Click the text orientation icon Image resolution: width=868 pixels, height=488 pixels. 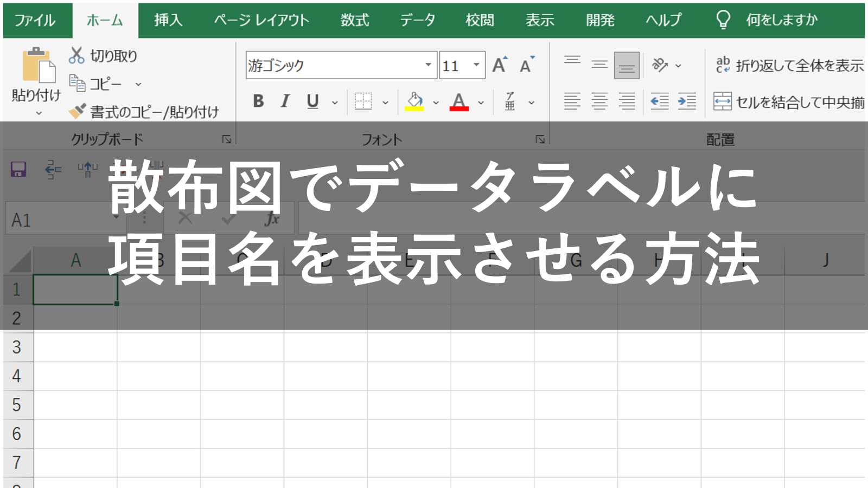(660, 65)
